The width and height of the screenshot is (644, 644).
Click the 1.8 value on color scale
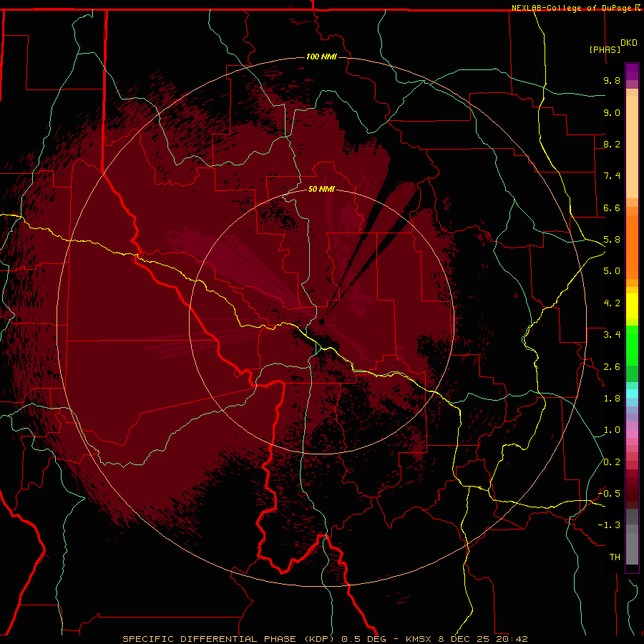(x=612, y=399)
